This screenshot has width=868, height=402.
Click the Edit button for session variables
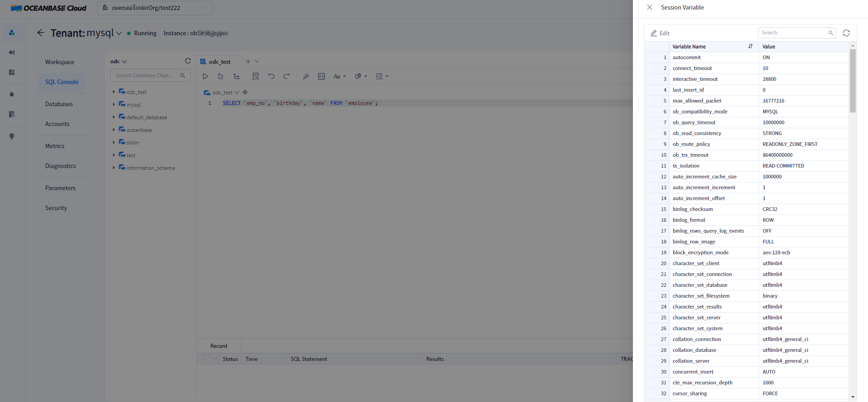pos(660,33)
